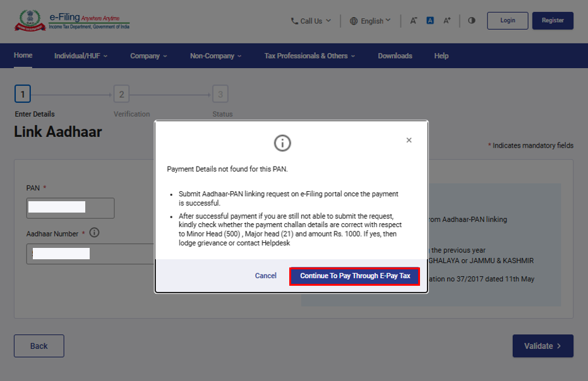This screenshot has height=381, width=588.
Task: Open the English language dropdown
Action: click(x=370, y=21)
